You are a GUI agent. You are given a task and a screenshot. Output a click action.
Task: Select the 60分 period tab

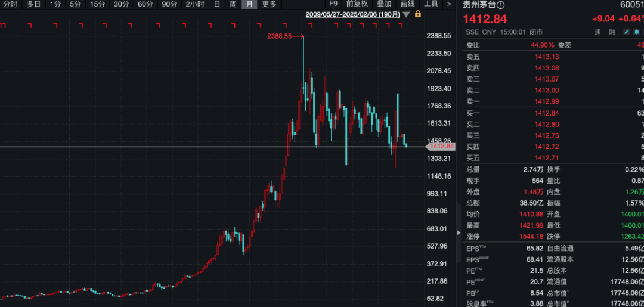[145, 4]
